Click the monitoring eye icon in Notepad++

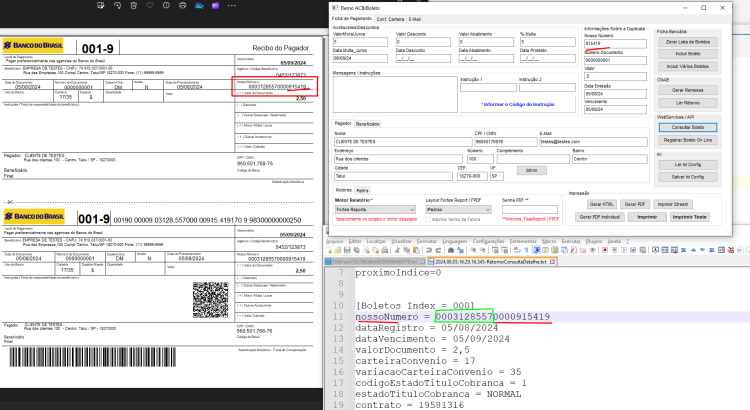593,250
